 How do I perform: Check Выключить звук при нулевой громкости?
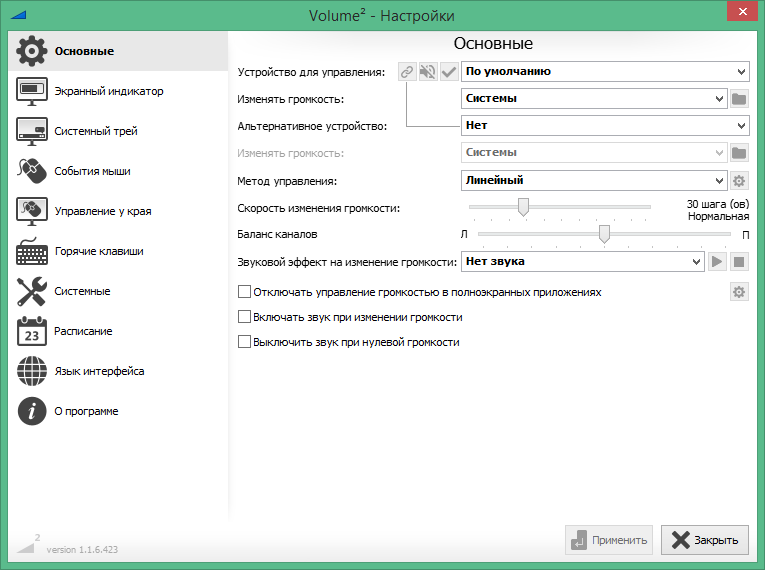tap(244, 342)
